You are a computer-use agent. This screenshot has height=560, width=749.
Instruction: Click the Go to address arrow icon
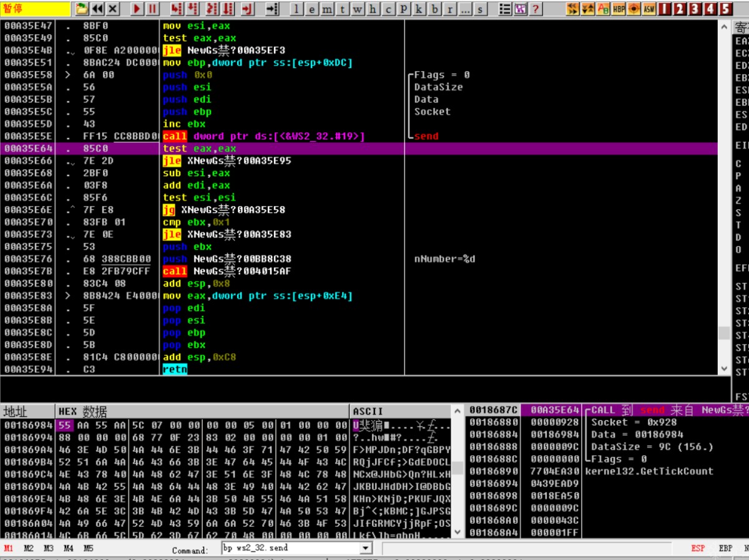click(272, 9)
